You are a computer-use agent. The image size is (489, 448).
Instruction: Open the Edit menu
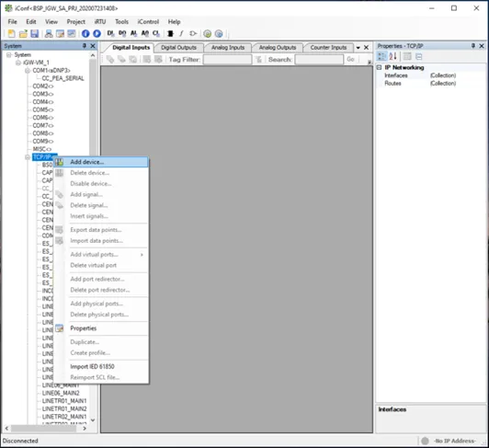click(31, 22)
